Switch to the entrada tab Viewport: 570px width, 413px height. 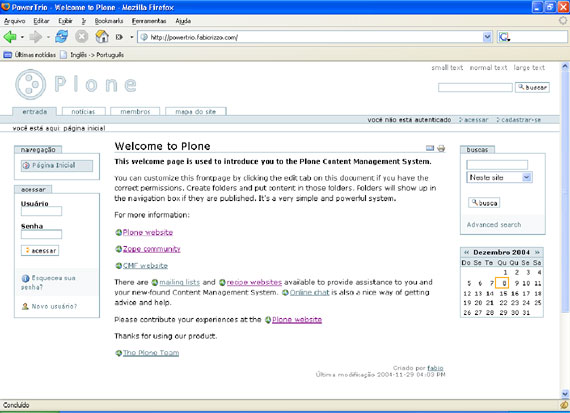pyautogui.click(x=35, y=112)
